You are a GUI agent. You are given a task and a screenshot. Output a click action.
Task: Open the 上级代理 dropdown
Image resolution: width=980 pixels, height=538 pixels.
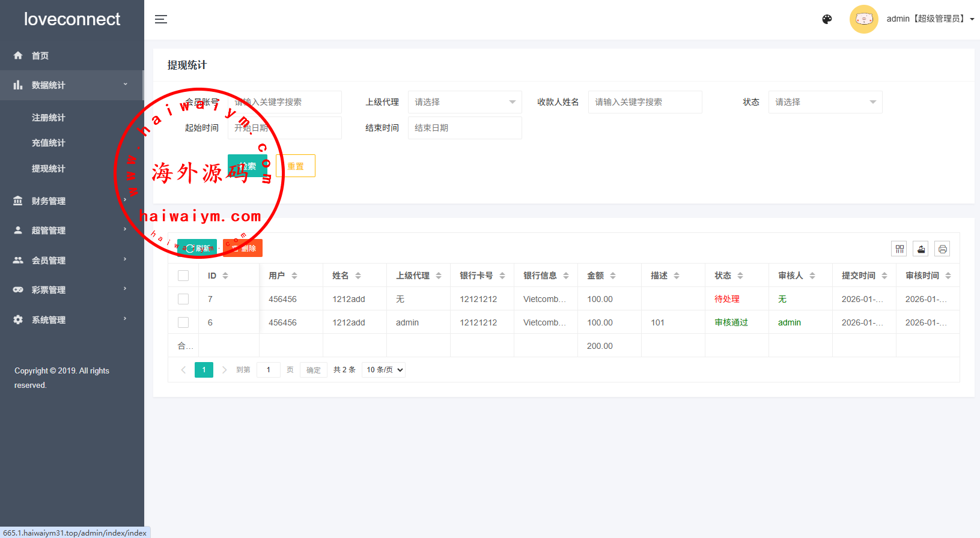(x=464, y=102)
